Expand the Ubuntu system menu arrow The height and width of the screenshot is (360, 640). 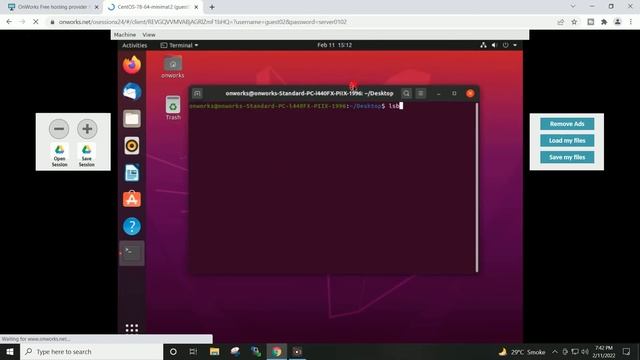(515, 45)
